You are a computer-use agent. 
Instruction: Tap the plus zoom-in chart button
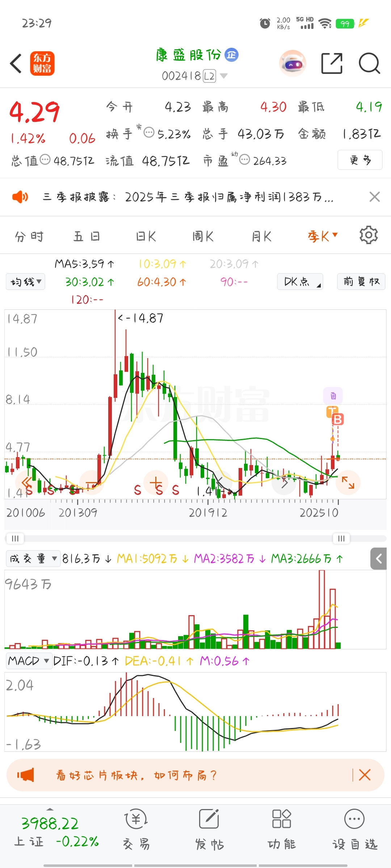156,482
